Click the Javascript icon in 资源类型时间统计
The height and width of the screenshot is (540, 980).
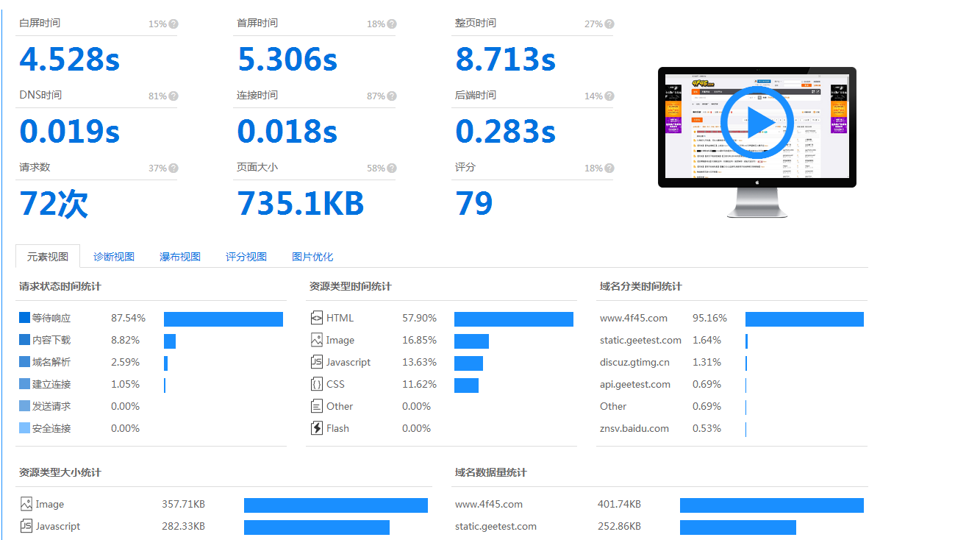[316, 362]
